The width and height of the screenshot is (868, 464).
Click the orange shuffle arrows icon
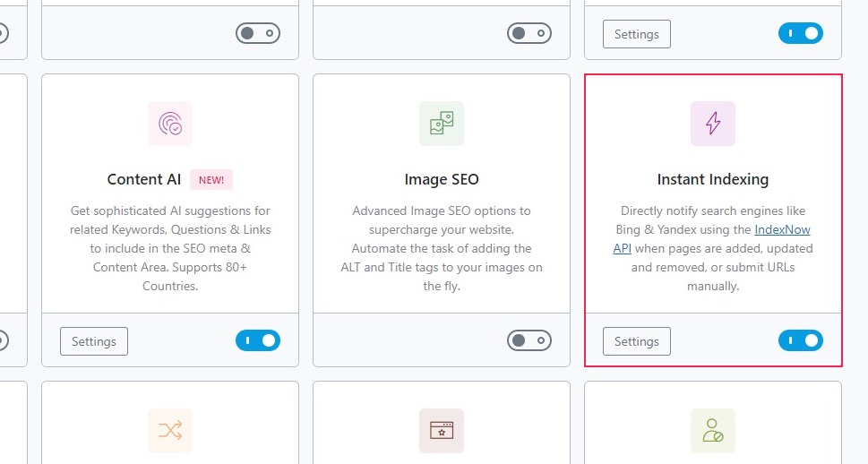[170, 431]
